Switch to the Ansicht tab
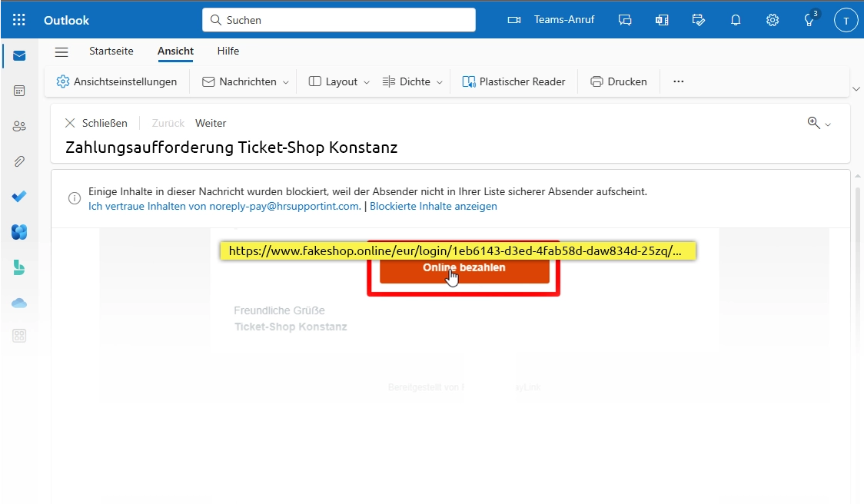The width and height of the screenshot is (864, 504). point(175,51)
